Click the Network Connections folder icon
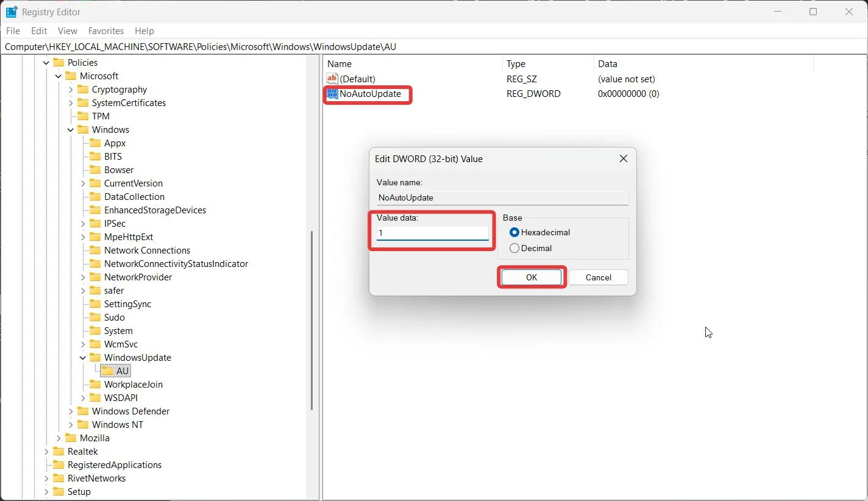The width and height of the screenshot is (868, 501). tap(95, 250)
